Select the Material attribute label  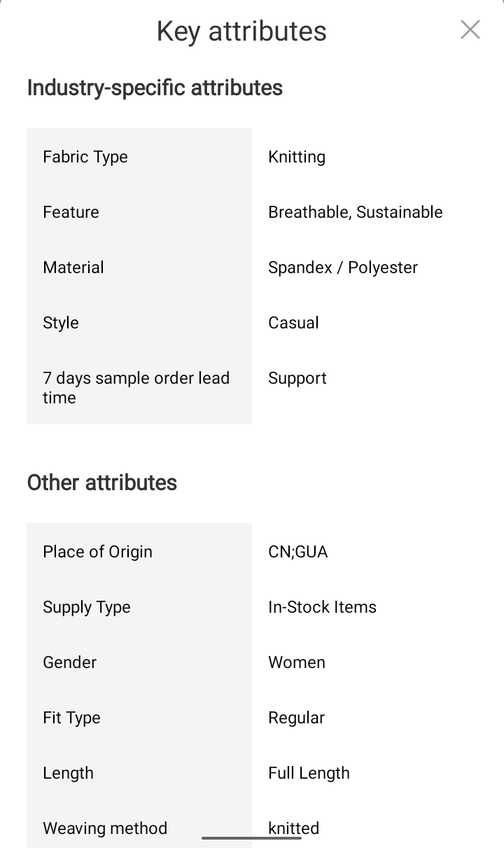[x=73, y=267]
